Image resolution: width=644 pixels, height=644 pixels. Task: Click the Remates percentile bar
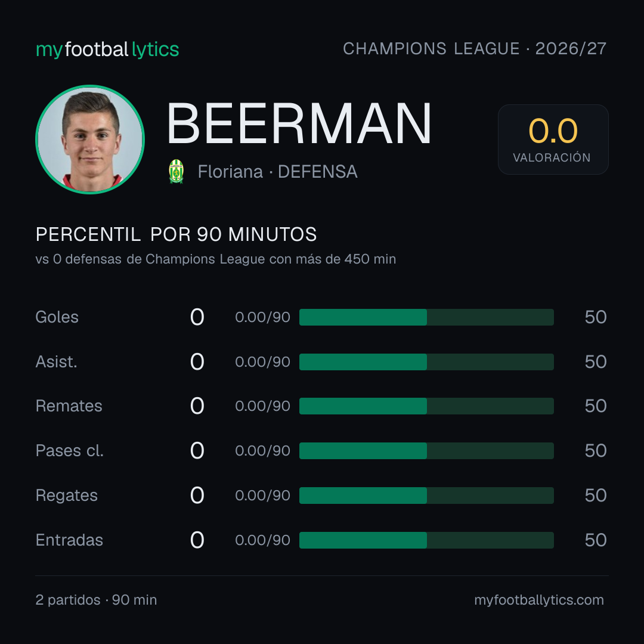[x=426, y=406]
